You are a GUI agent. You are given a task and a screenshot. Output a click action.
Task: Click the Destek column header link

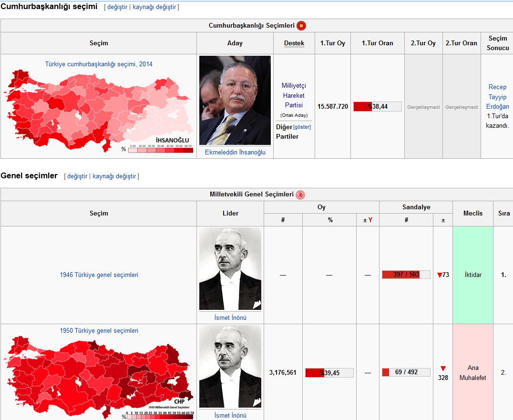294,43
